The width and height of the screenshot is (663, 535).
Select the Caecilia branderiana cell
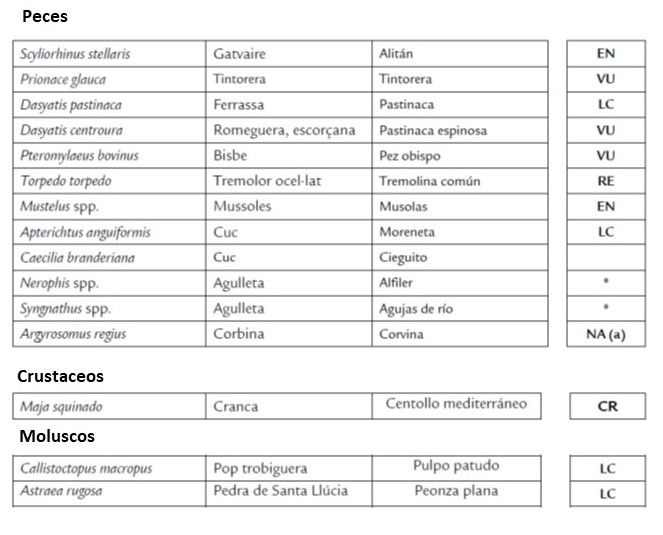tap(77, 258)
